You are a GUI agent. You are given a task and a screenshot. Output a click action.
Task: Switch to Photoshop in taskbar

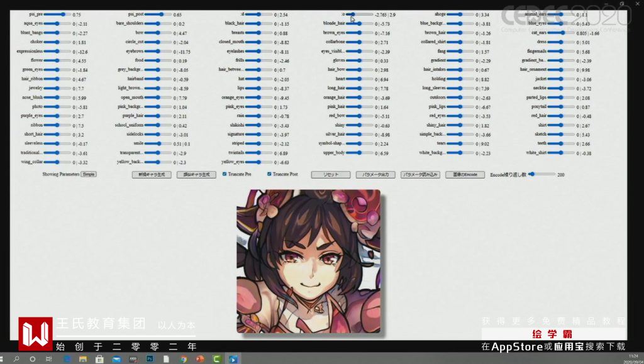(x=150, y=359)
